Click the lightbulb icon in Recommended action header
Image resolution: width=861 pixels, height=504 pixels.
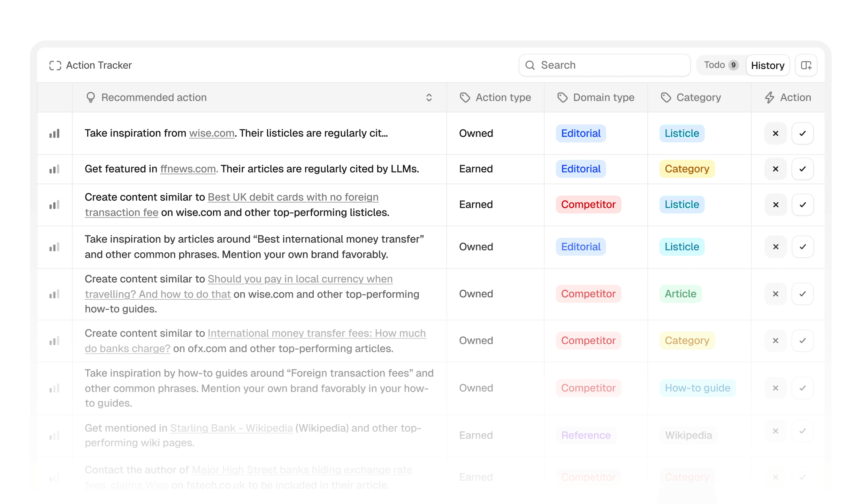[x=90, y=97]
